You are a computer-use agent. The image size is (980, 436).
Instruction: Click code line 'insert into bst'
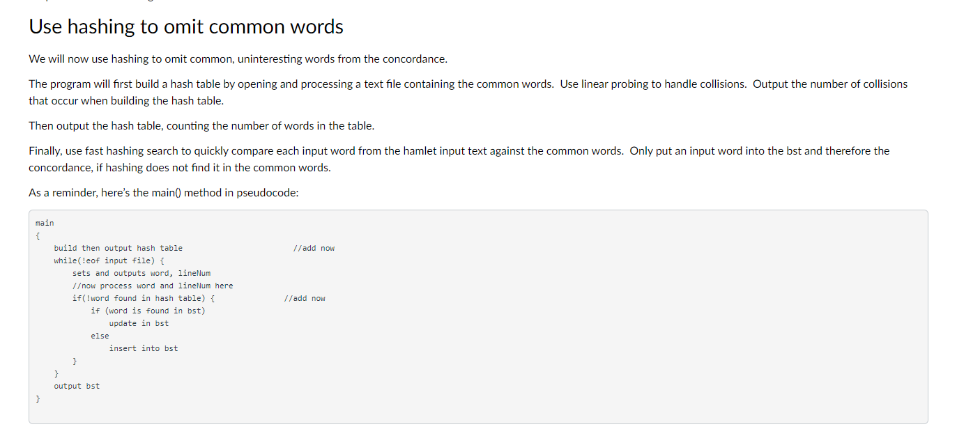click(x=144, y=348)
